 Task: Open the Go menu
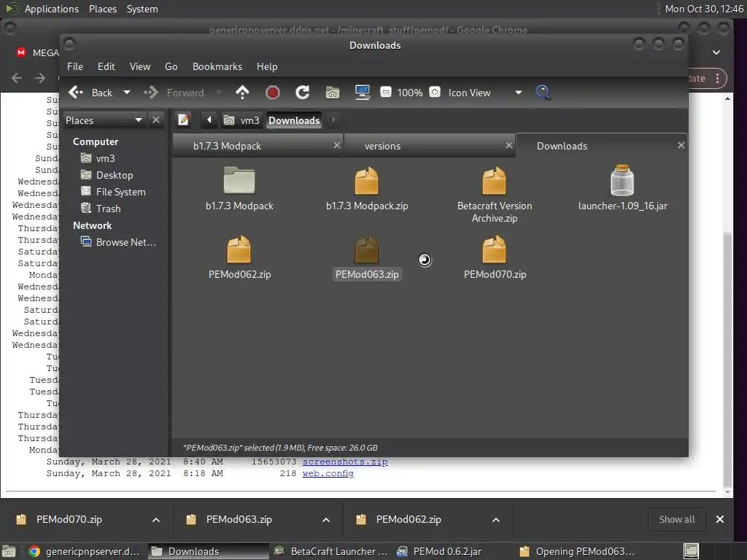pos(171,66)
